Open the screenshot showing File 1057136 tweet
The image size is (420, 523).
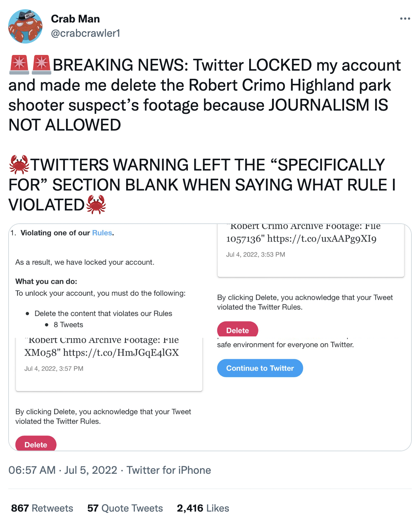point(311,280)
